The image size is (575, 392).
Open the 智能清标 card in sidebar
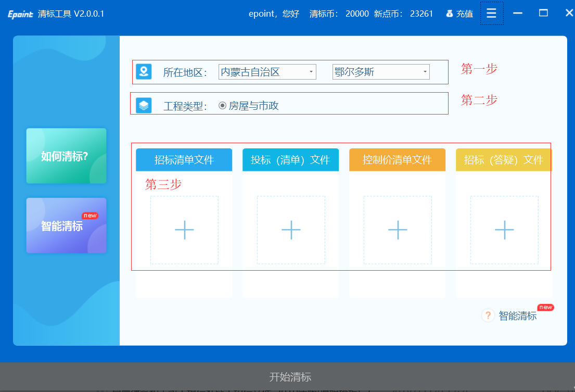coord(66,226)
